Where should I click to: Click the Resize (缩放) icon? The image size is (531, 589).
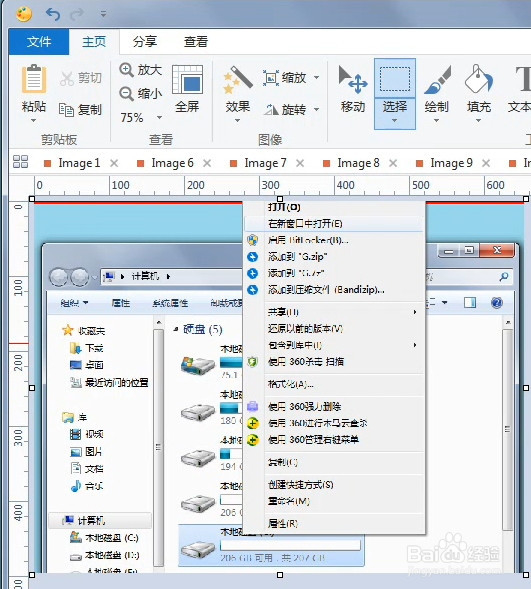pos(271,78)
